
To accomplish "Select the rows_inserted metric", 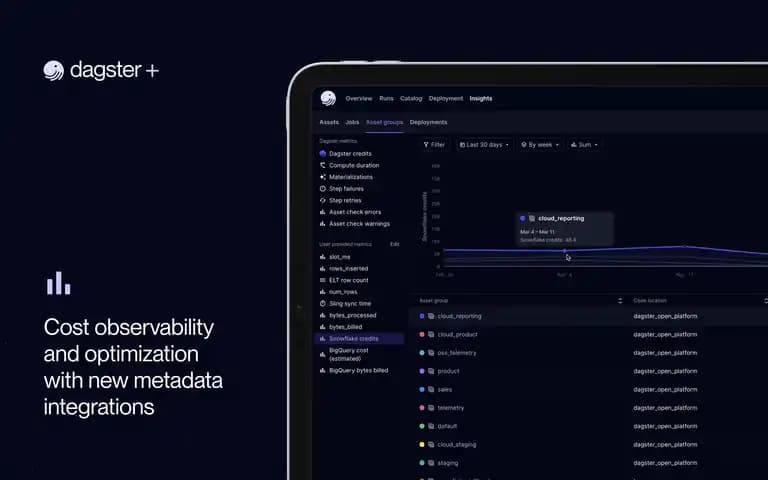I will pyautogui.click(x=344, y=268).
